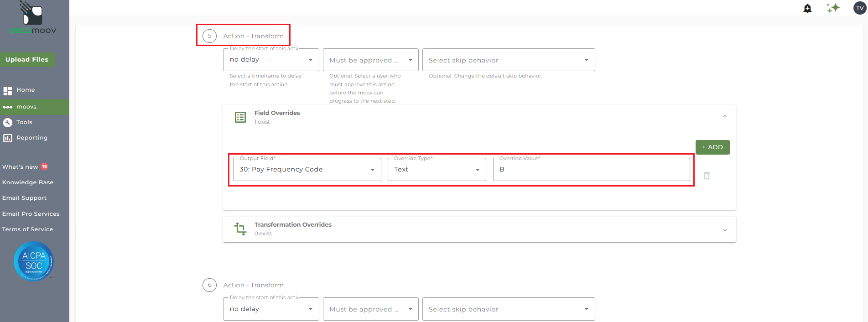Click the notification bell icon

[807, 8]
